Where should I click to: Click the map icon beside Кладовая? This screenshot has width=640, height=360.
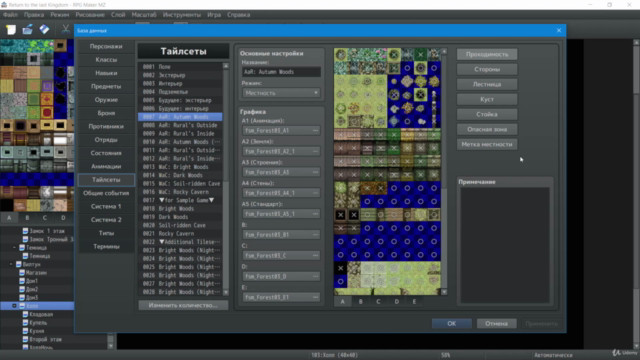pos(25,314)
